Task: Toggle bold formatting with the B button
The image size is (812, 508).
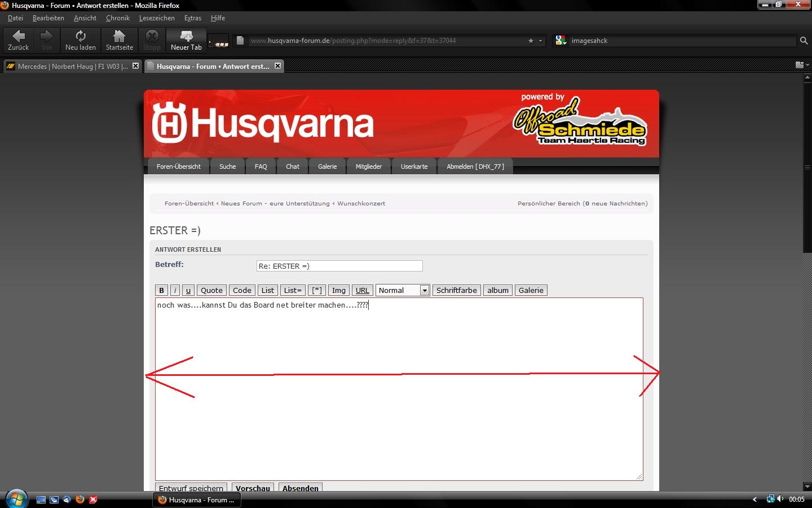Action: coord(162,290)
